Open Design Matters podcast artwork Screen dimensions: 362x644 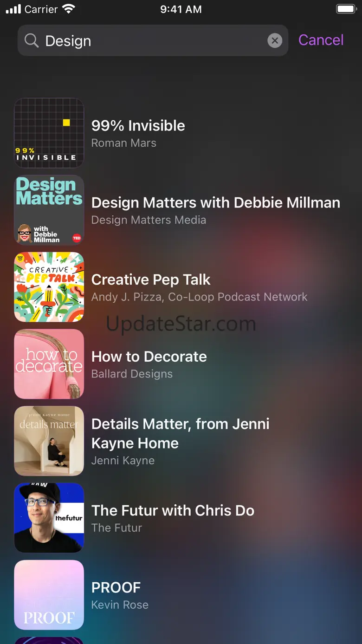click(49, 210)
